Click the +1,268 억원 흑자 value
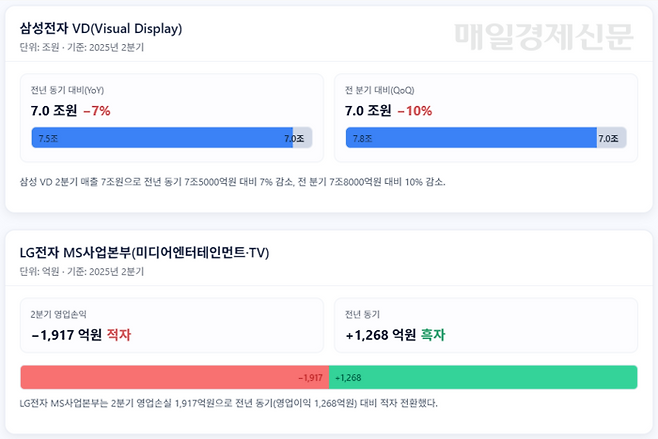The width and height of the screenshot is (658, 439). click(x=396, y=335)
